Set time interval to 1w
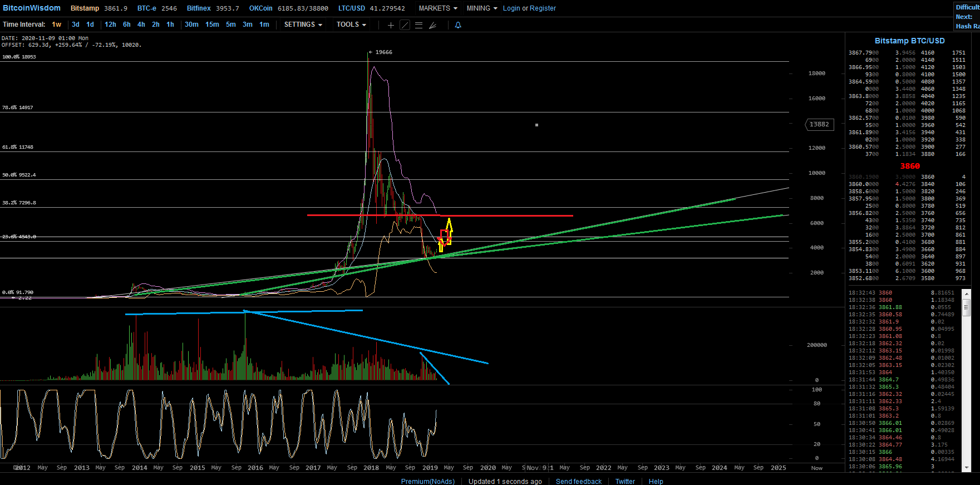Image resolution: width=980 pixels, height=485 pixels. (57, 25)
